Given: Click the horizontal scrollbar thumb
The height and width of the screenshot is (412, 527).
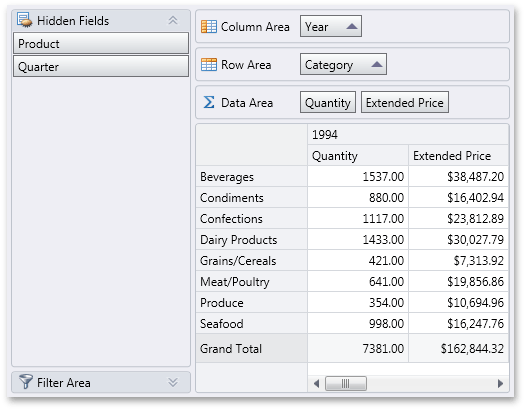Looking at the screenshot, I should 346,383.
